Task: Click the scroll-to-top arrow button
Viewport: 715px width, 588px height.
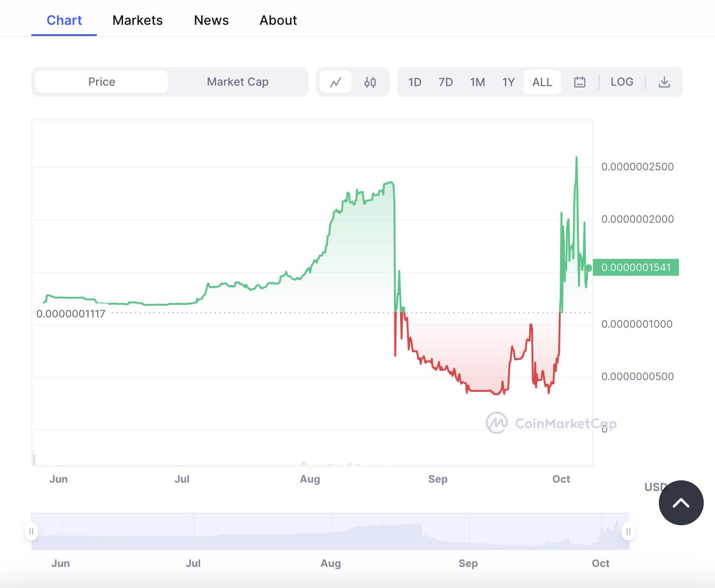Action: 681,503
